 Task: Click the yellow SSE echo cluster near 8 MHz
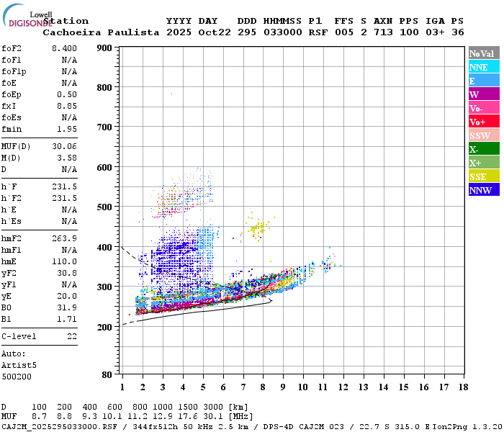click(x=257, y=228)
